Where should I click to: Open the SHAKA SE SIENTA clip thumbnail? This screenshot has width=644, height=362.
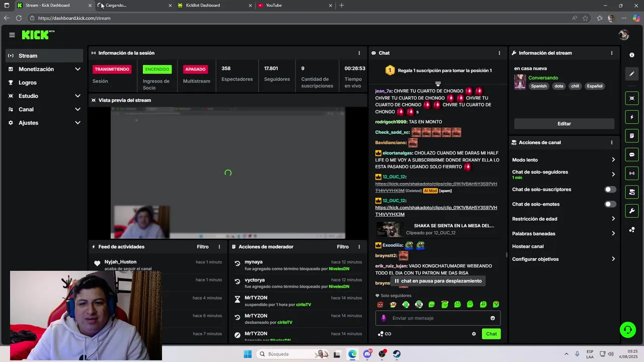[389, 229]
